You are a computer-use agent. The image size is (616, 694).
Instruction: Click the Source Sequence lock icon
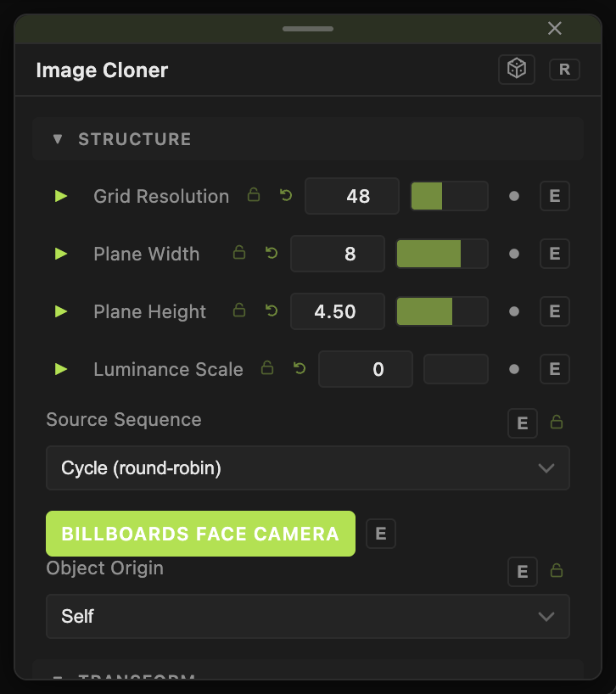557,423
